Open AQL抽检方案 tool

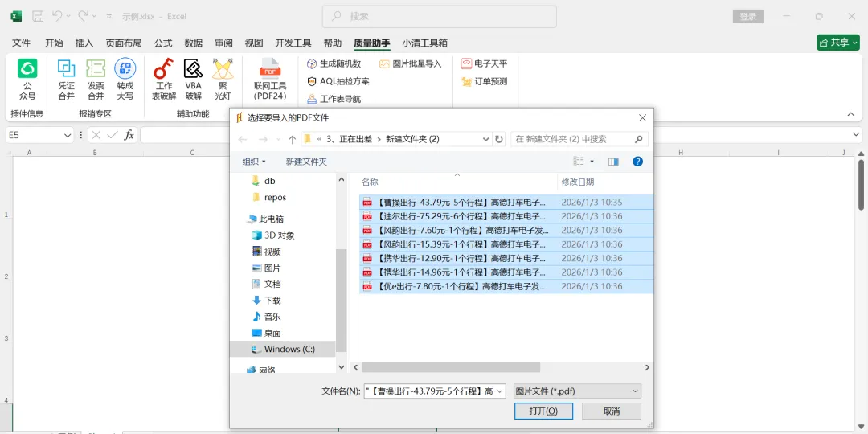point(338,81)
